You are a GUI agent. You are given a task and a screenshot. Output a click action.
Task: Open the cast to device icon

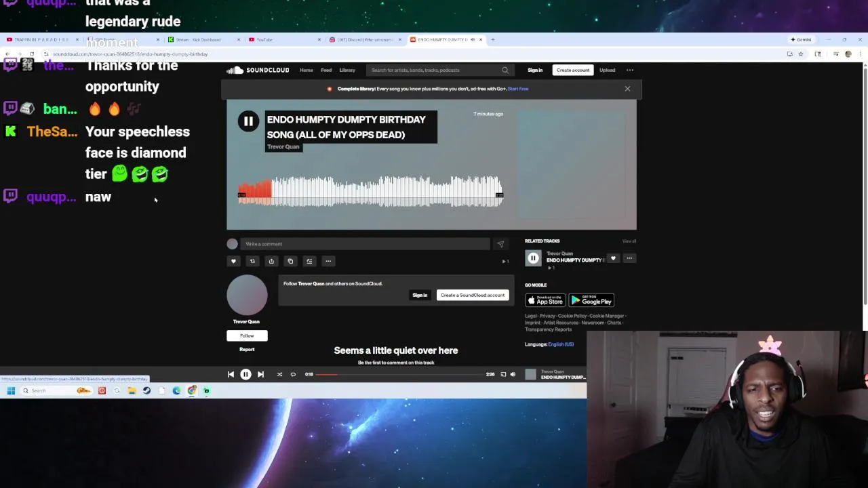[503, 374]
